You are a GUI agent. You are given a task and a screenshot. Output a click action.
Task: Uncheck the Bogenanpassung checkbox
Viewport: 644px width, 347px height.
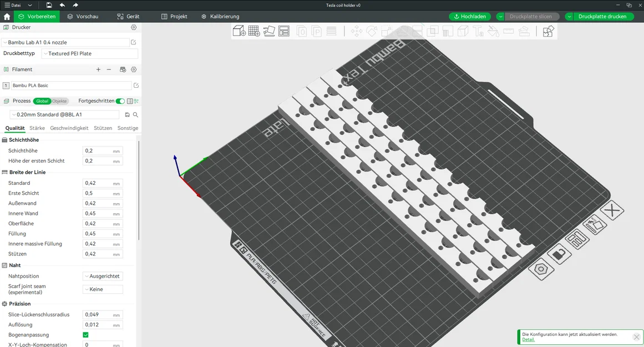(86, 335)
